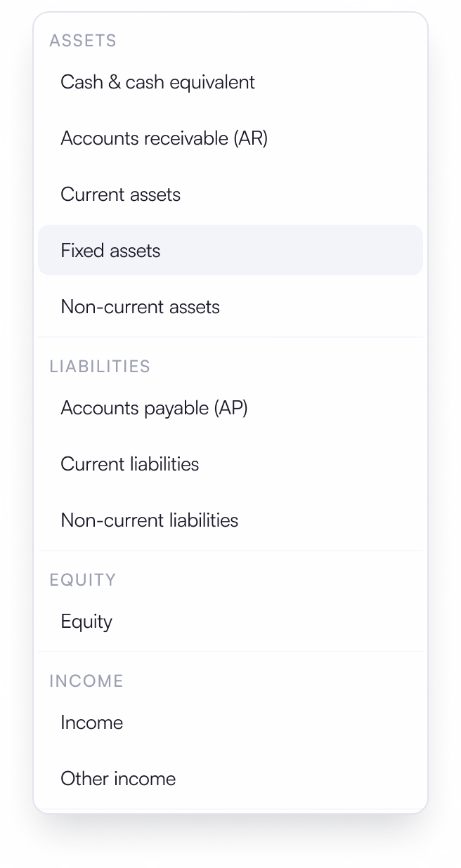Choose the first option under ASSETS
Image resolution: width=461 pixels, height=868 pixels.
[230, 82]
